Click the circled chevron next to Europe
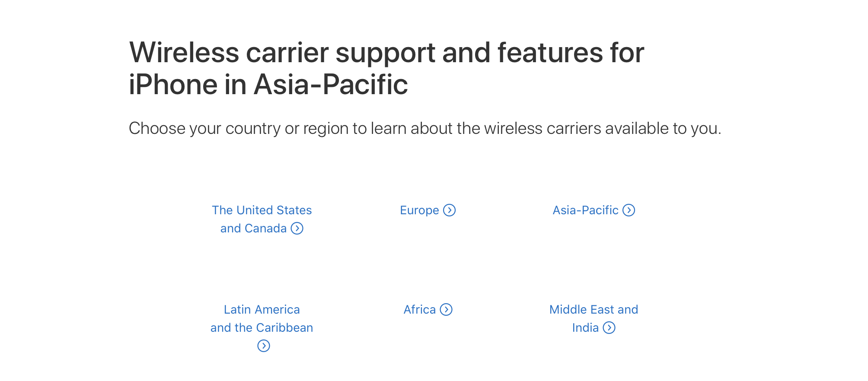 click(x=450, y=210)
